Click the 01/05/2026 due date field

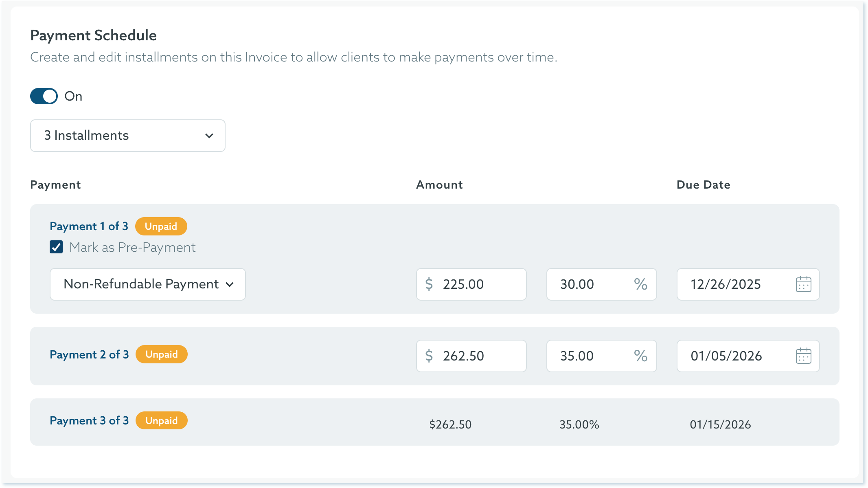[733, 356]
